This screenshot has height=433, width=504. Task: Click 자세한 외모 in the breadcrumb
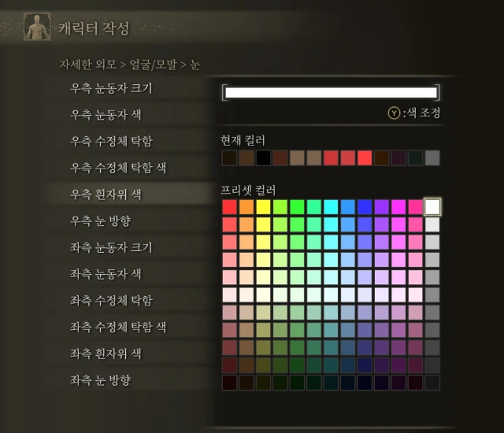click(x=87, y=65)
